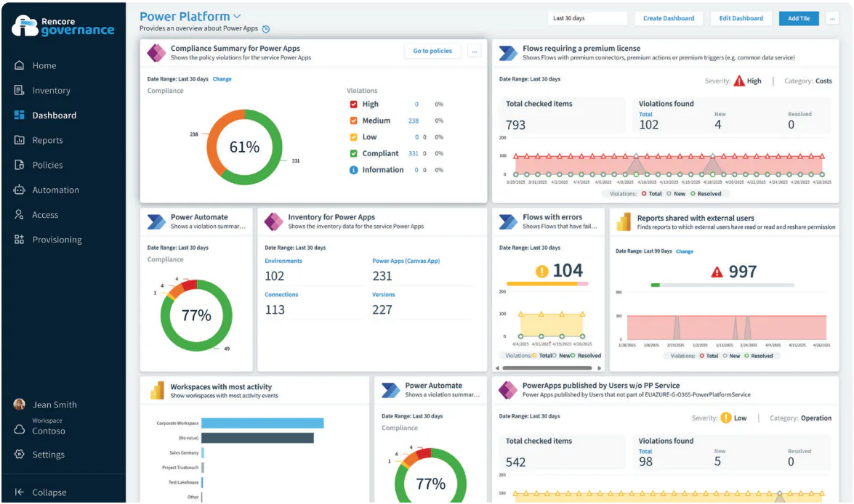Open the Connections link
This screenshot has height=504, width=854.
(281, 294)
